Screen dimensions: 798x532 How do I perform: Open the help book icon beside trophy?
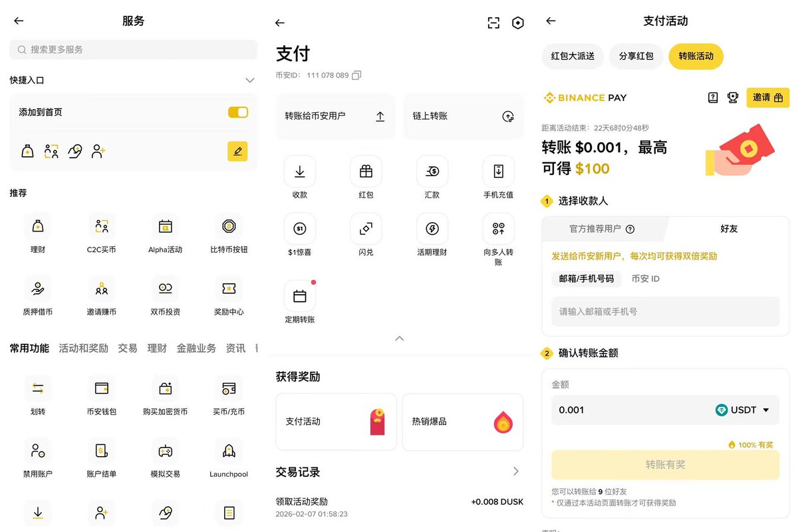pos(713,98)
